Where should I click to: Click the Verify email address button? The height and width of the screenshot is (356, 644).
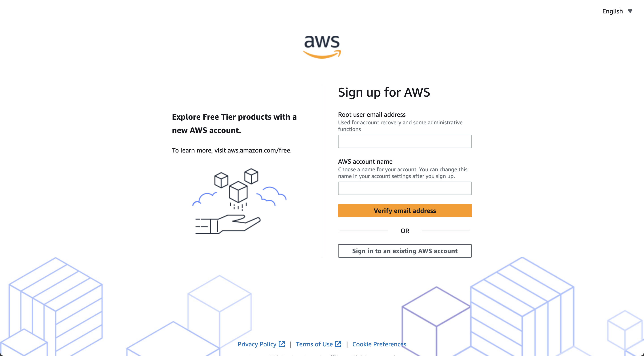(405, 210)
